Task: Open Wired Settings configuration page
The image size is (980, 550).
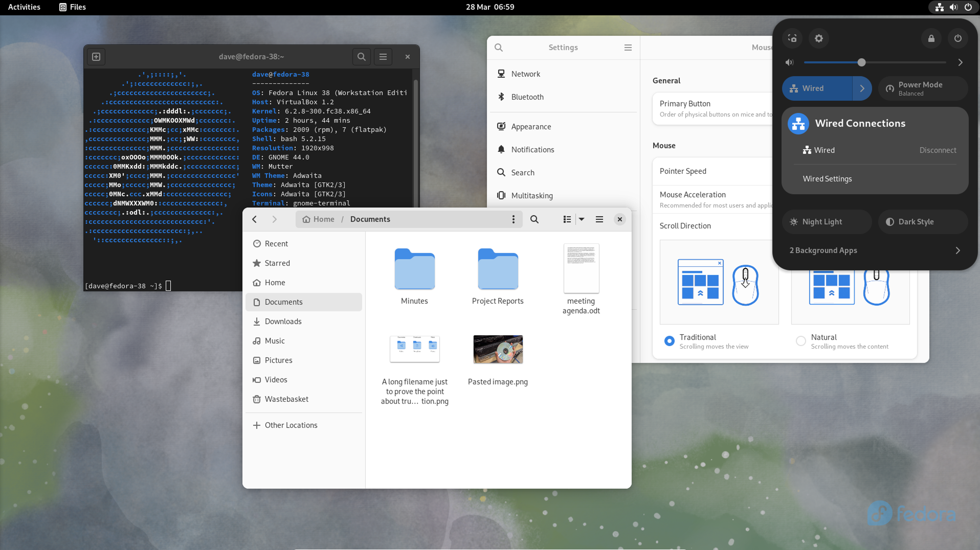Action: click(827, 178)
